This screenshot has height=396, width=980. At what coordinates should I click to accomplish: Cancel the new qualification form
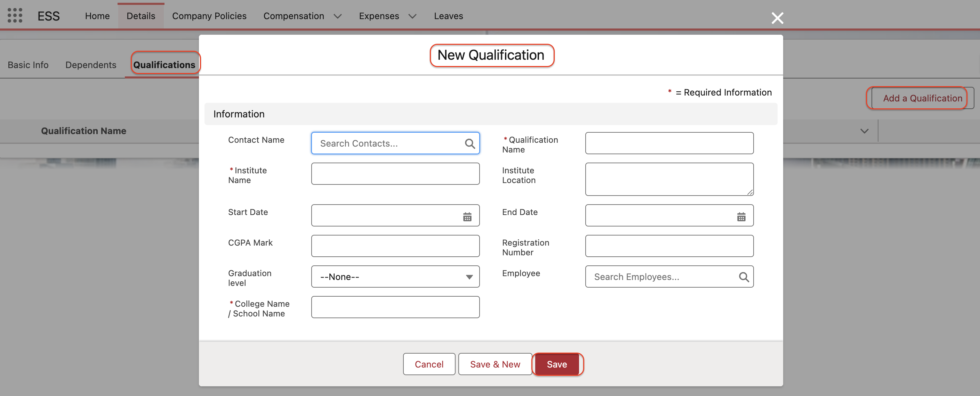429,364
